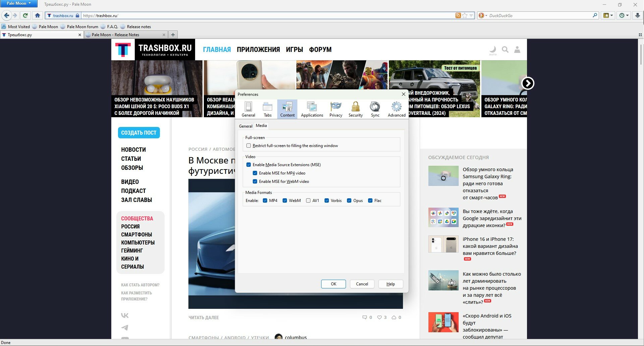Click the Cancel button in Preferences
Viewport: 644px width, 346px height.
click(x=362, y=284)
